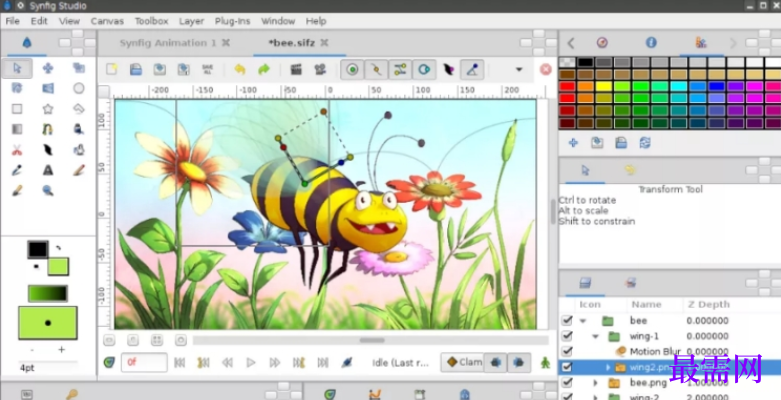Click the black outline color box
Screen dimensions: 781x400
tap(38, 250)
